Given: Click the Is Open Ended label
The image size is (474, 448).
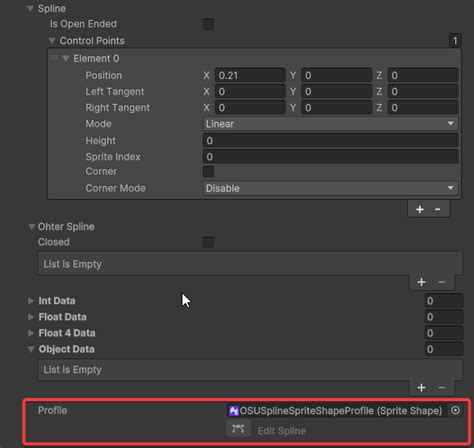Looking at the screenshot, I should click(83, 24).
